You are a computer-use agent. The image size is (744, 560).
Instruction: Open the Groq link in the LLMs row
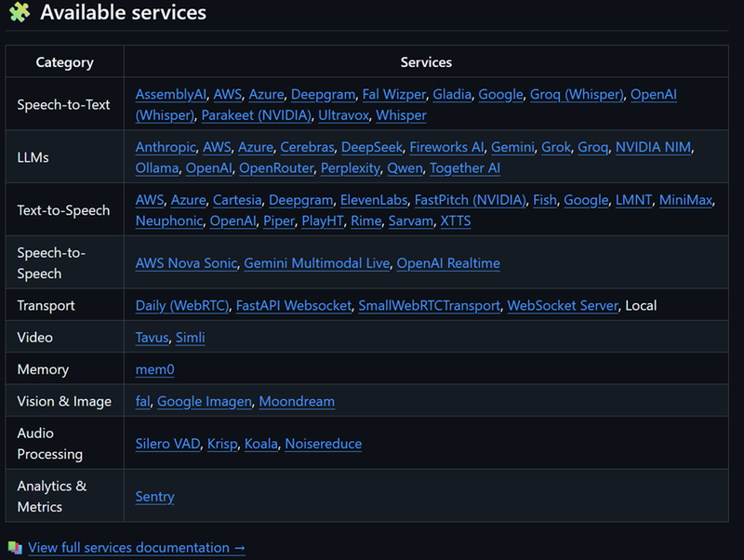tap(592, 147)
